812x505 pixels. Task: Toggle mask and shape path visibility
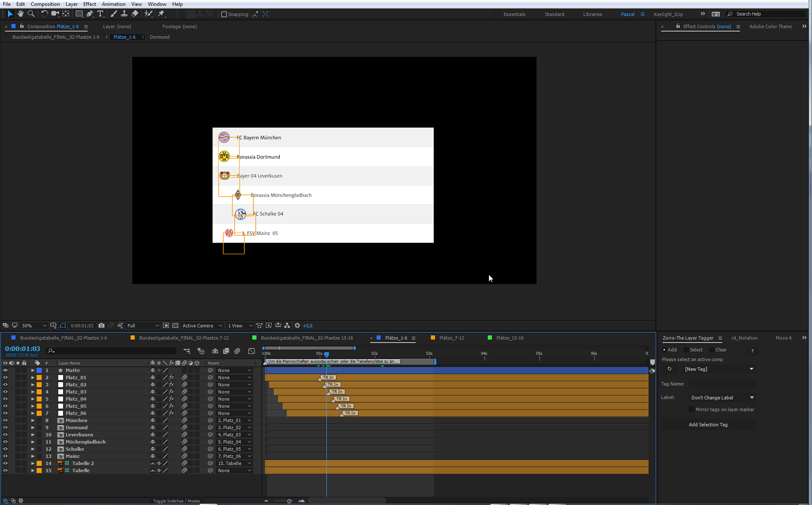click(x=63, y=325)
